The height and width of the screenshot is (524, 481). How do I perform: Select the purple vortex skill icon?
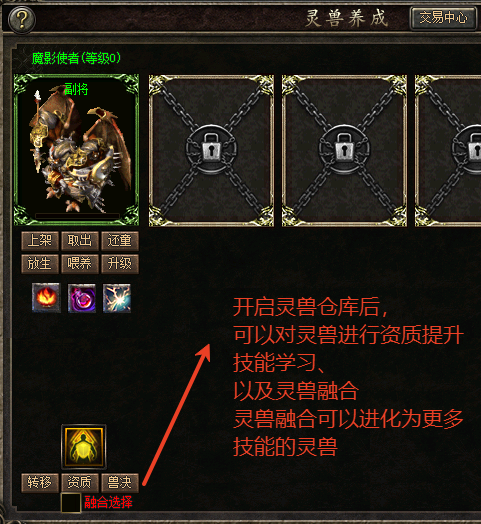point(82,298)
